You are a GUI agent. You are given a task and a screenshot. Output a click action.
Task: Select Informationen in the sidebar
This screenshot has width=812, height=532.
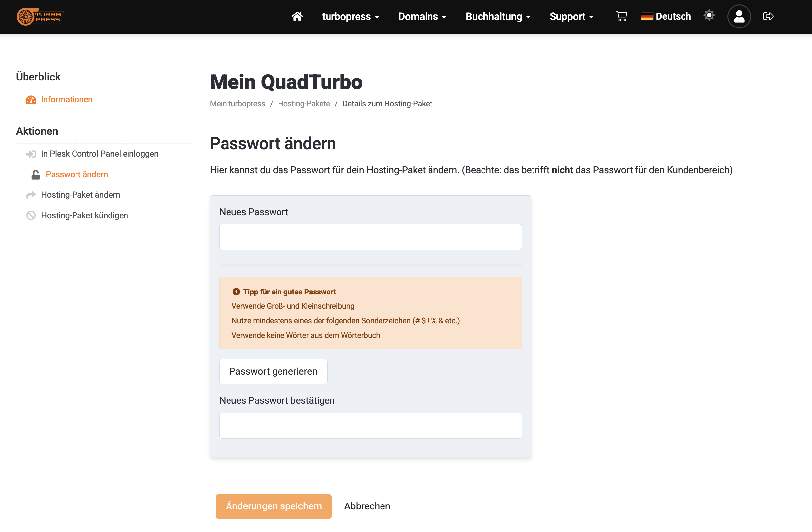(67, 100)
